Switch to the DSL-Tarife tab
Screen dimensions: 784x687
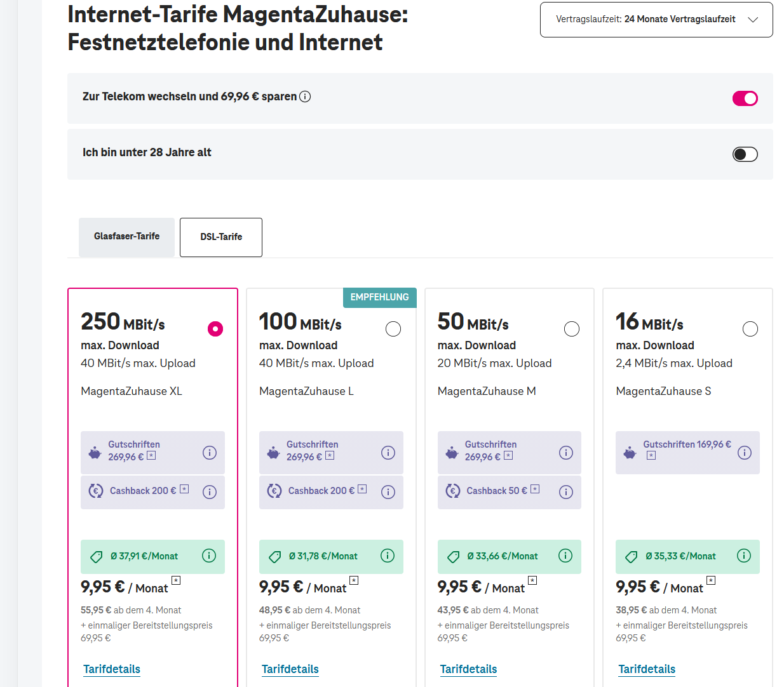221,237
